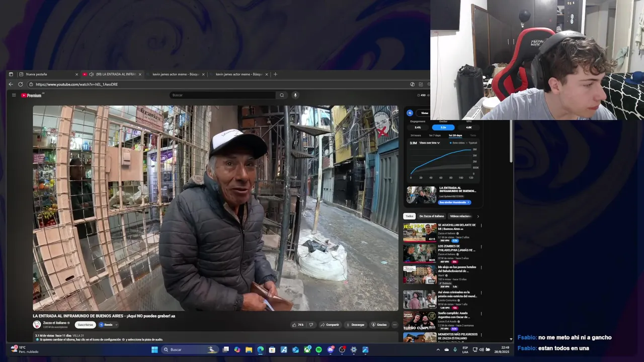
Task: Open the YouTube hamburger guide menu
Action: coord(14,95)
